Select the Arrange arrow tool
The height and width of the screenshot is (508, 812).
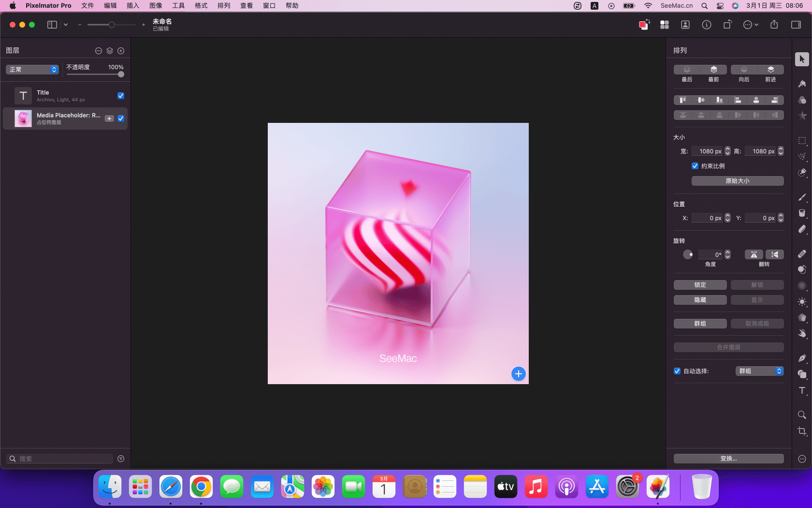coord(802,59)
